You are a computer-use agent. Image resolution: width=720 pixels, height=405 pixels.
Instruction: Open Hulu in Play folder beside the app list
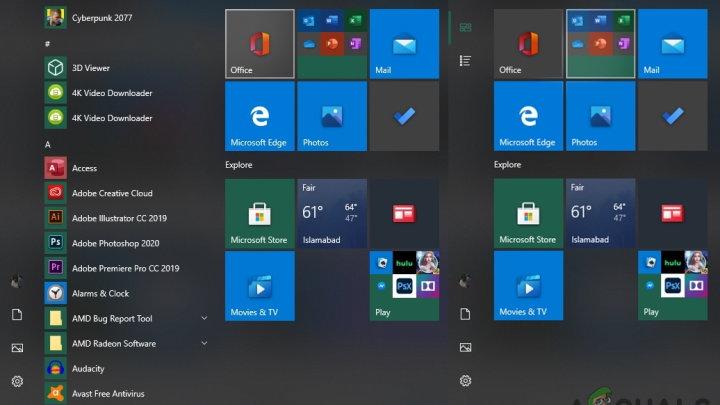(x=405, y=263)
